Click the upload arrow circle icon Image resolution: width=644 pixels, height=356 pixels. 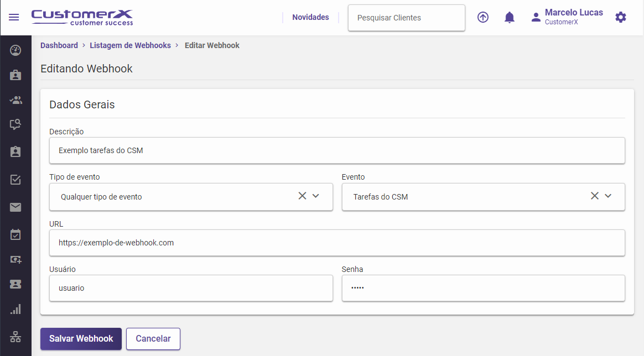[483, 18]
